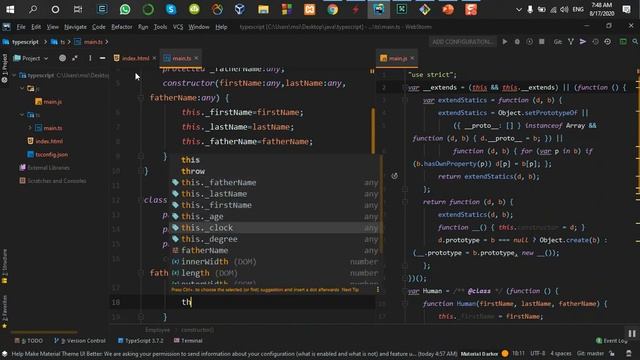Collapse the ts folder node
The image size is (640, 360).
[22, 115]
